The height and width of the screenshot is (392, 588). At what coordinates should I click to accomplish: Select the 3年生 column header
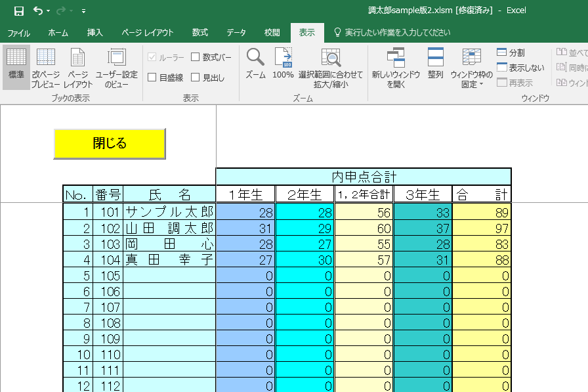click(x=423, y=194)
